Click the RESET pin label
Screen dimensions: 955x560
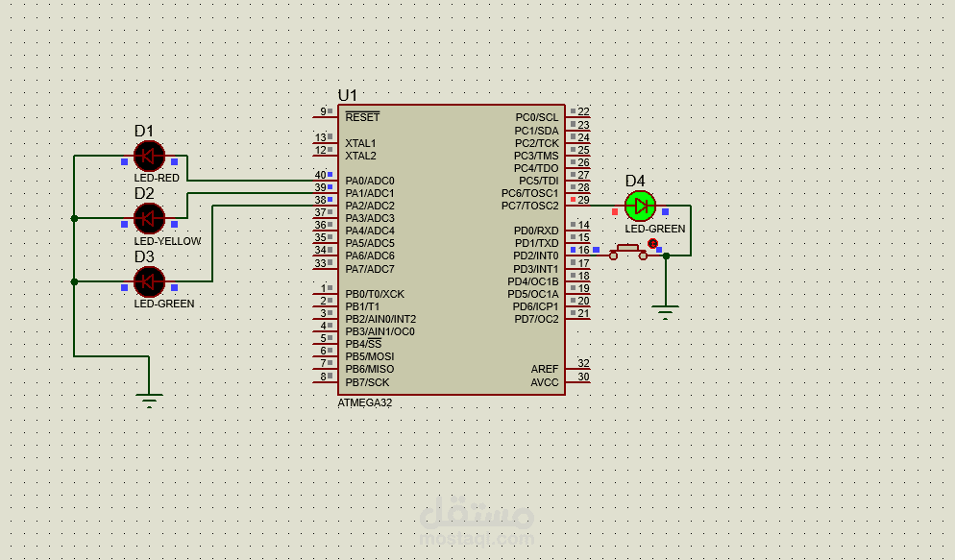(x=362, y=117)
